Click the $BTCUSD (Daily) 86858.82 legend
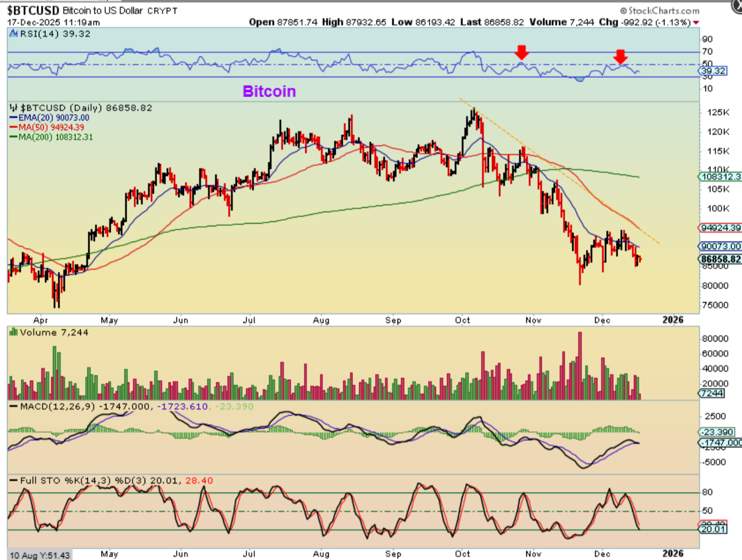This screenshot has height=560, width=742. 86,108
